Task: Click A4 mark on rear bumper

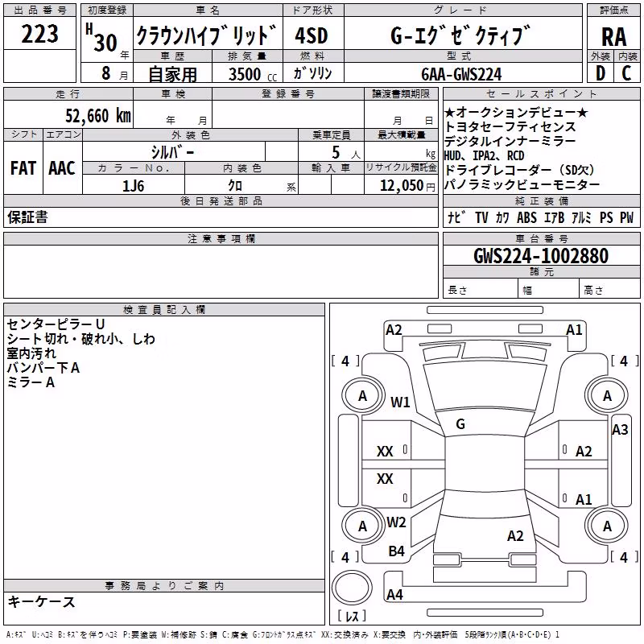Action: (x=394, y=594)
